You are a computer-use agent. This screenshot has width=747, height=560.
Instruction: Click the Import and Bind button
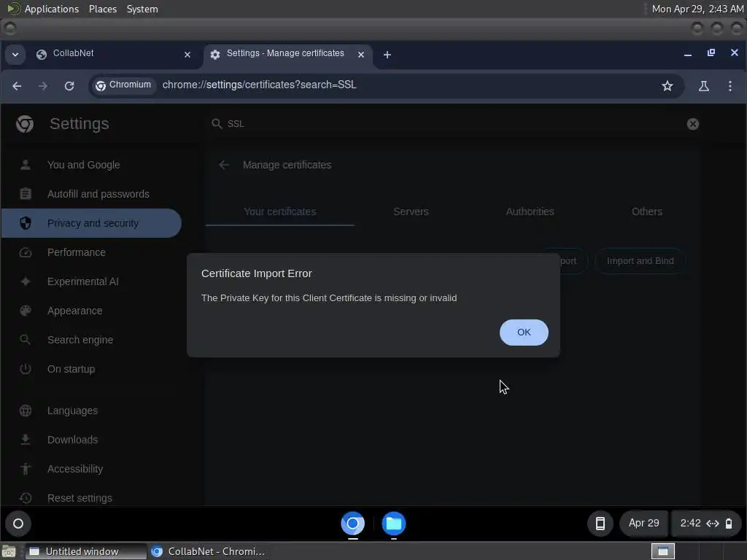[x=640, y=261]
